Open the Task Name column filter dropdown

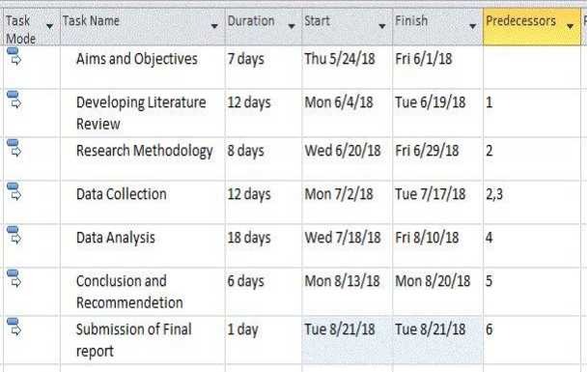(x=214, y=26)
